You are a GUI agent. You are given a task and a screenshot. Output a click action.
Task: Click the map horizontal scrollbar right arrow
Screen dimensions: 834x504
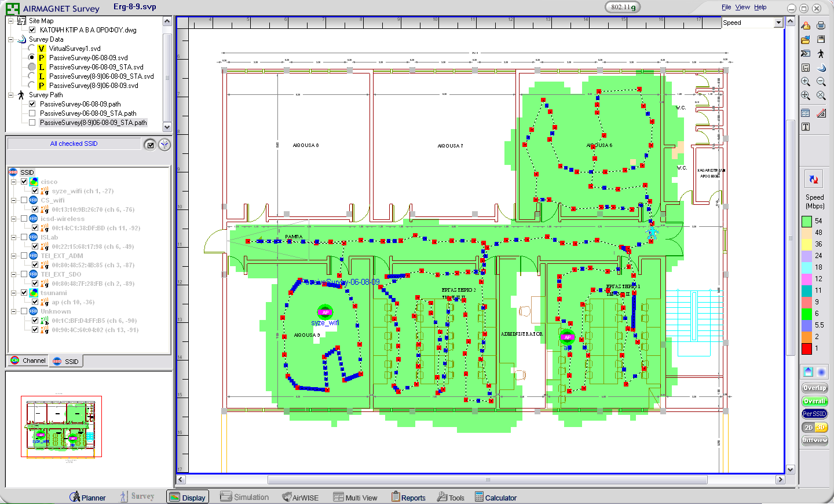click(x=780, y=479)
